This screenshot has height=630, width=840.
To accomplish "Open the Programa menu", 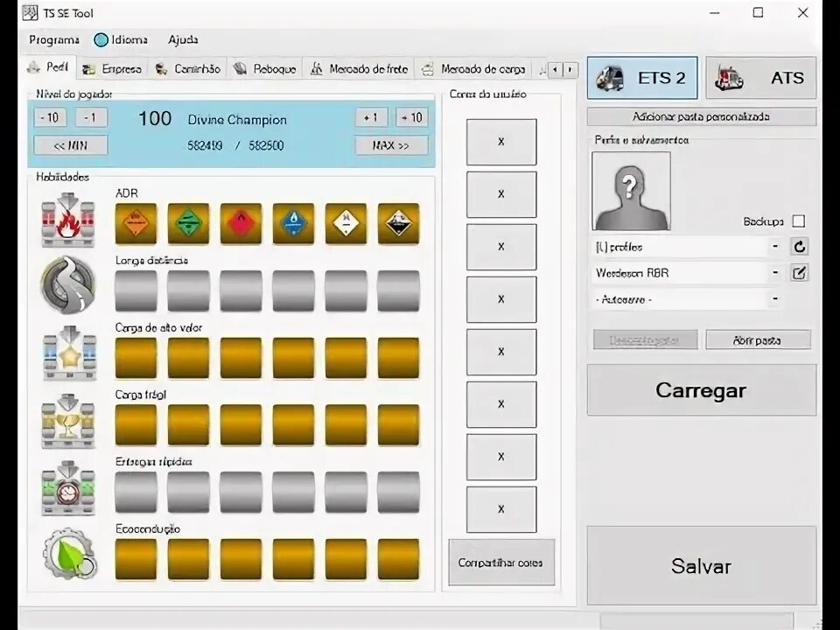I will (54, 39).
